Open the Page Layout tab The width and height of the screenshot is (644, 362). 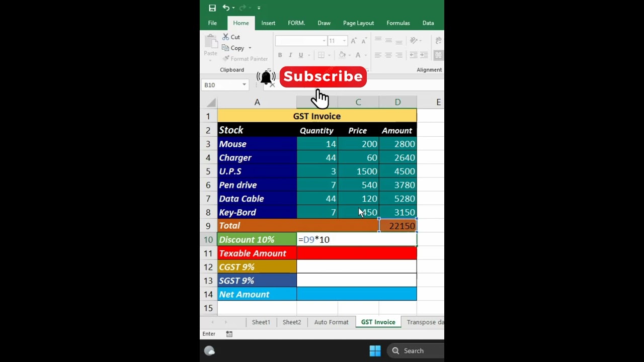tap(358, 23)
